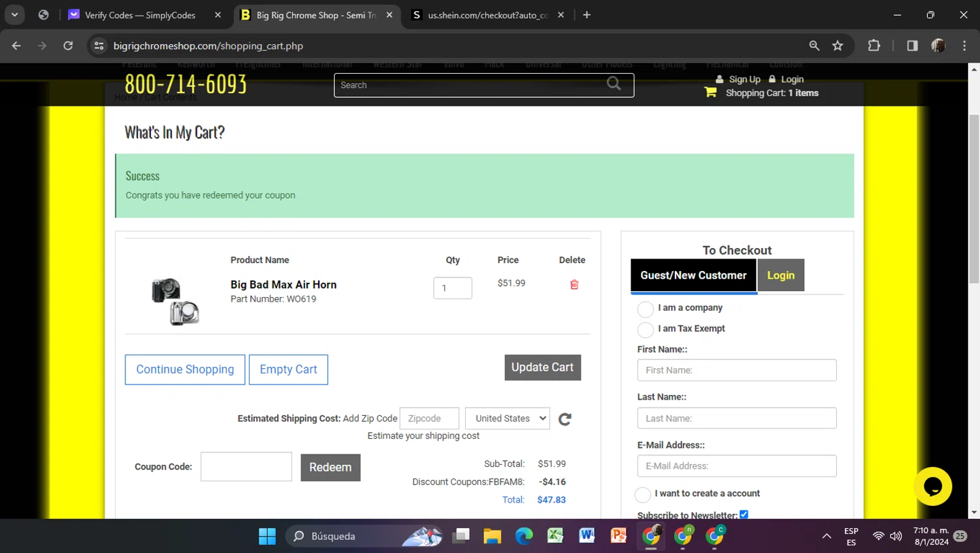Click the Empty Cart button
The image size is (980, 553).
point(288,370)
